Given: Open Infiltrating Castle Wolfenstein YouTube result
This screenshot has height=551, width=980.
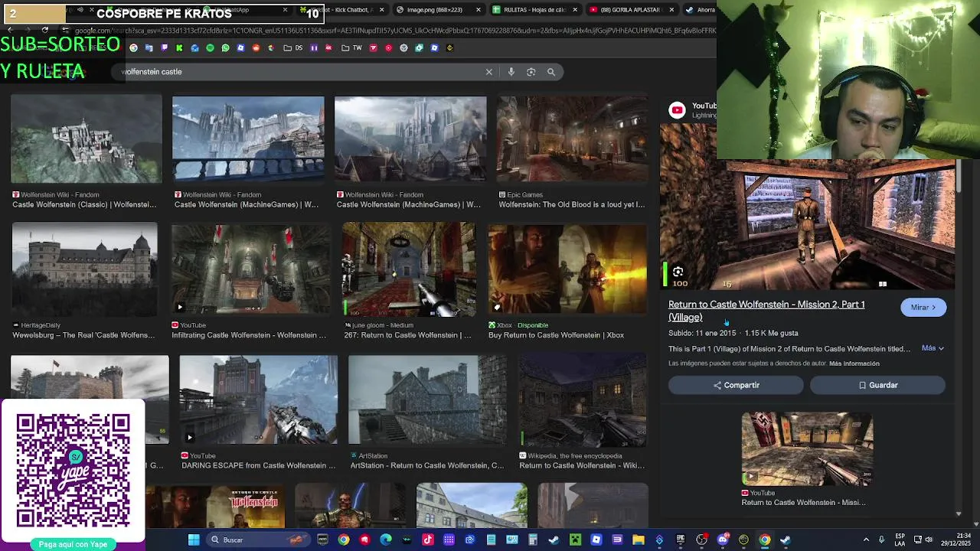Looking at the screenshot, I should click(250, 270).
